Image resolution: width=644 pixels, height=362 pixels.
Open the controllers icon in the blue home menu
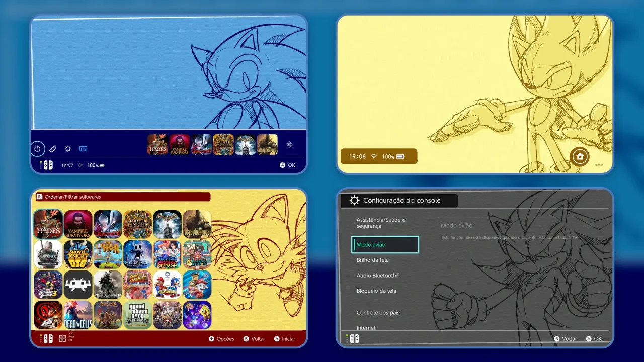[53, 149]
